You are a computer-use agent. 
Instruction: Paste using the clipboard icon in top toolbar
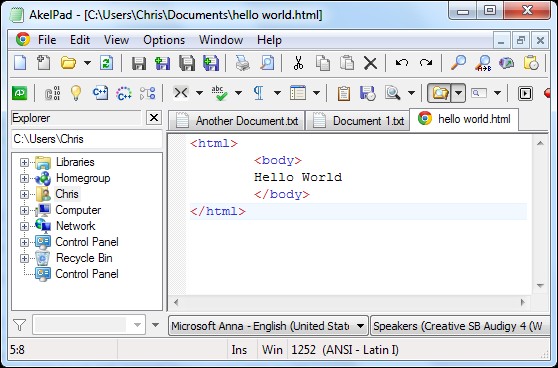click(x=347, y=63)
